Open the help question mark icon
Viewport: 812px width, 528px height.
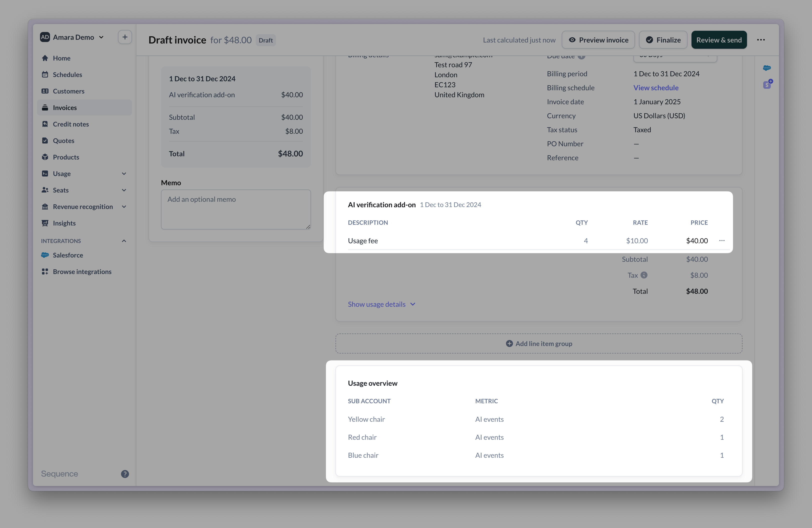pyautogui.click(x=125, y=474)
